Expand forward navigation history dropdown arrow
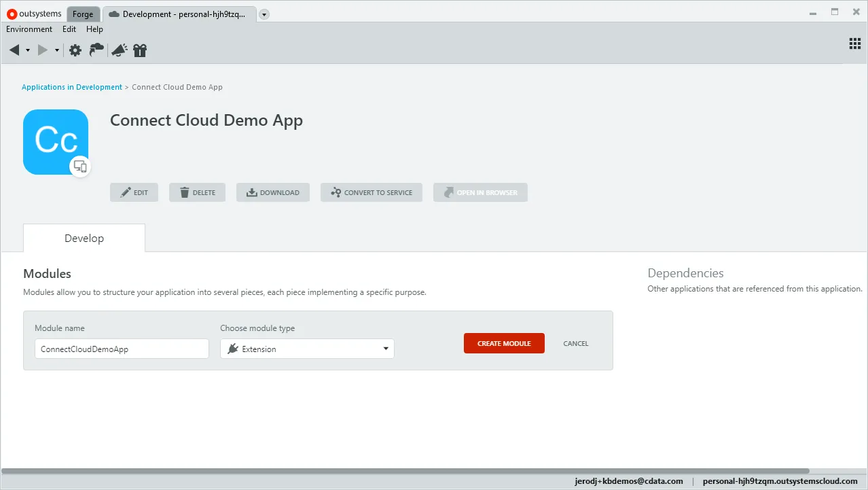 coord(56,50)
